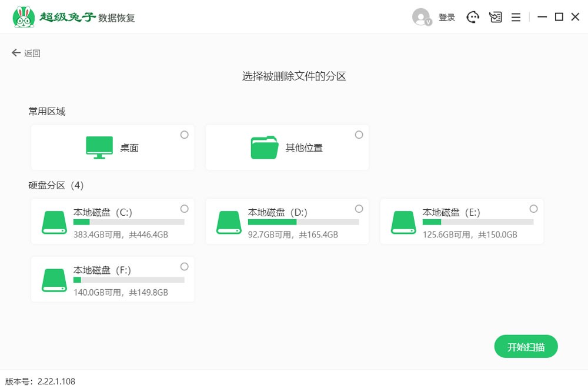The height and width of the screenshot is (392, 588).
Task: Select the 桌面 radio button
Action: [184, 135]
